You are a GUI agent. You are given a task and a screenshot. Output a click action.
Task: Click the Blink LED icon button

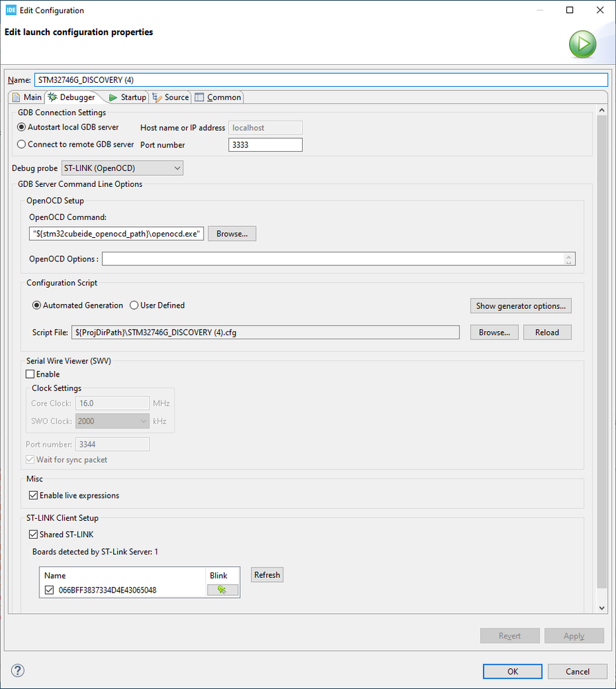click(x=222, y=590)
